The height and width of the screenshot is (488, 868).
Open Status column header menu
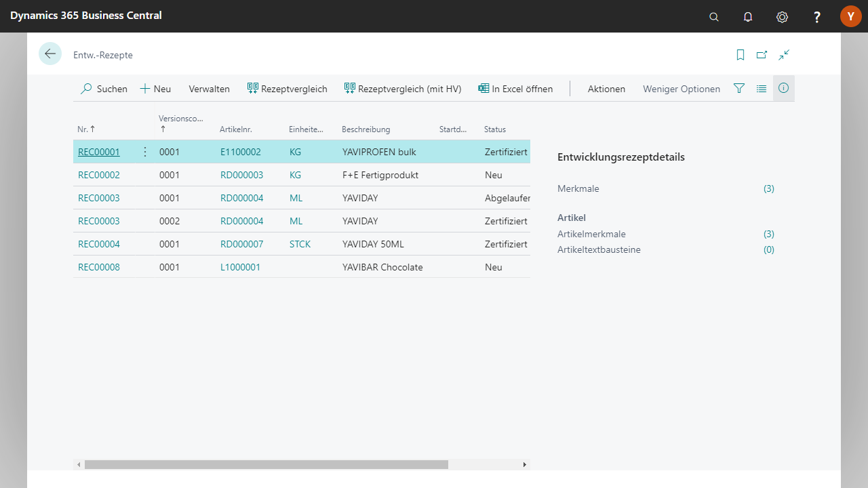click(495, 129)
